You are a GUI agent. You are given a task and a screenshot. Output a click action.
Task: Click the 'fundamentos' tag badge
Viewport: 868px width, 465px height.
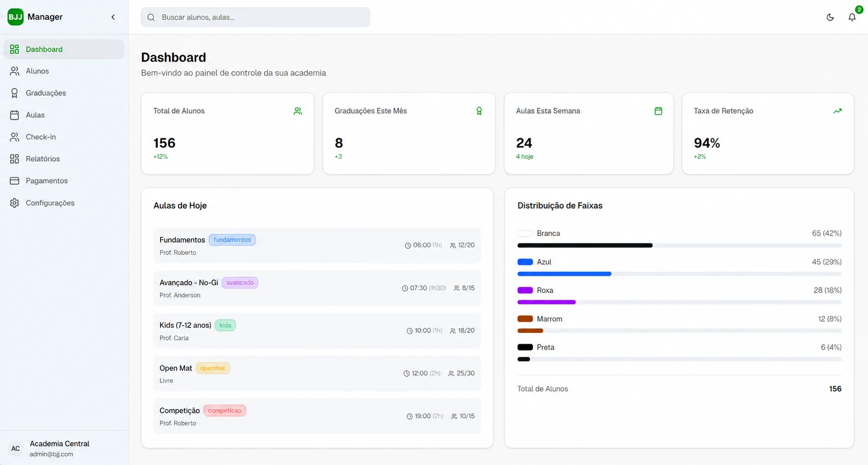(232, 240)
